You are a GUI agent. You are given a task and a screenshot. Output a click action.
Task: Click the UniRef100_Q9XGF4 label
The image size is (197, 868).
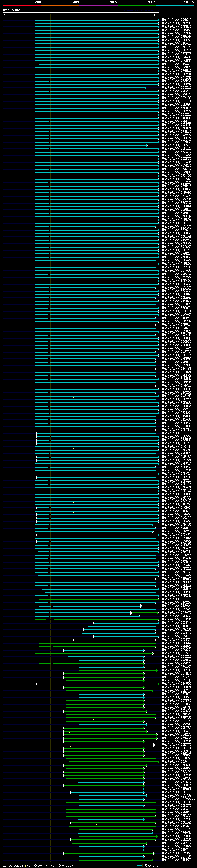tap(177, 535)
